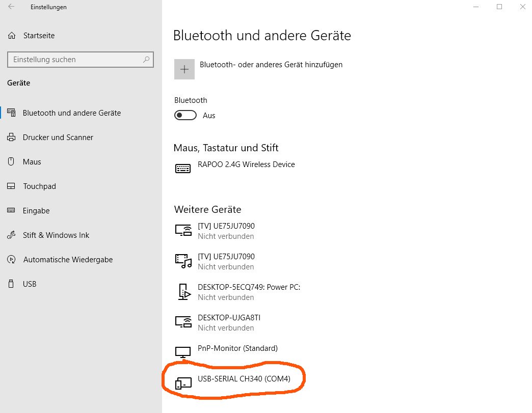The height and width of the screenshot is (413, 532).
Task: Select Eingabe in the sidebar
Action: (x=36, y=211)
